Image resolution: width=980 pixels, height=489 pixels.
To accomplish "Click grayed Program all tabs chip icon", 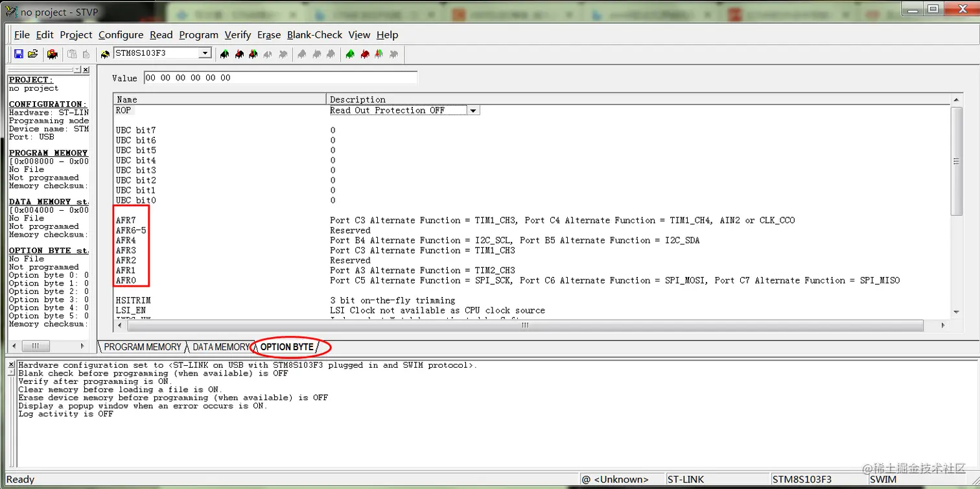I will (316, 54).
